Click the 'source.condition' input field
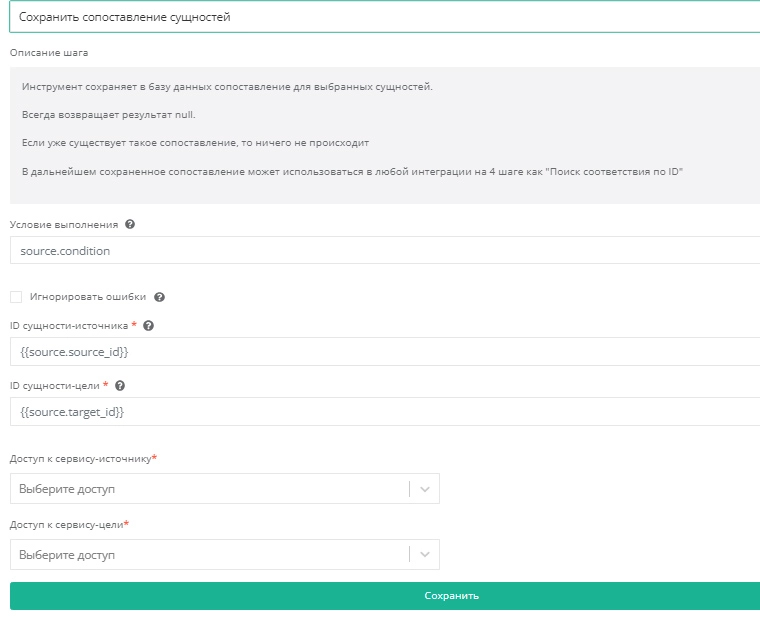Viewport: 760px width, 620px height. pyautogui.click(x=380, y=251)
